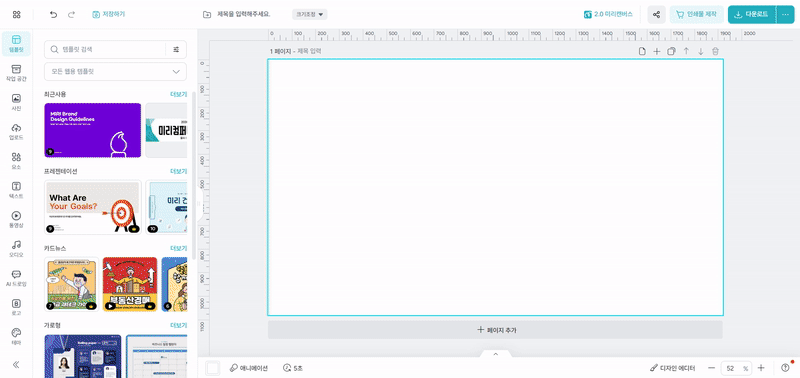800x378 pixels.
Task: Open the main grid menu icon
Action: [16, 14]
